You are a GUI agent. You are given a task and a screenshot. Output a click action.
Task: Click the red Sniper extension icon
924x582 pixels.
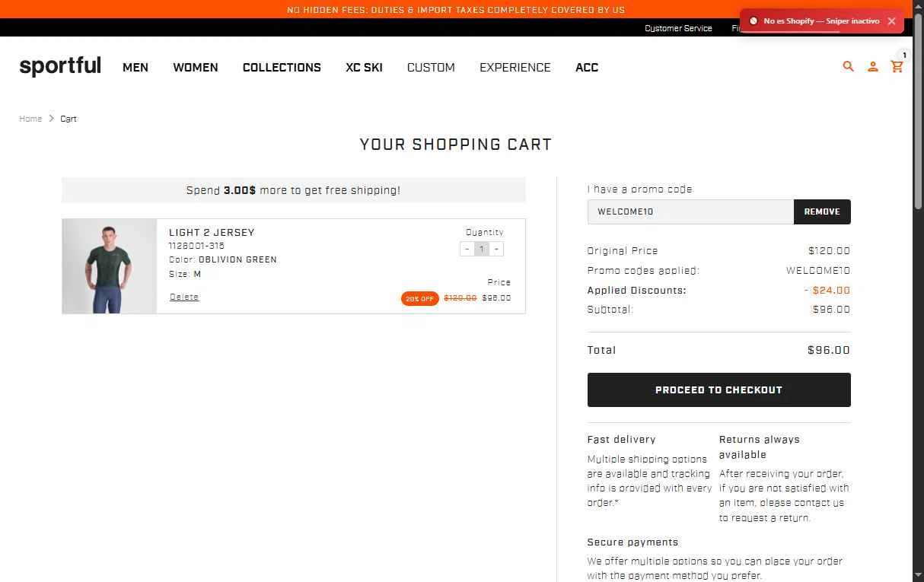click(753, 21)
